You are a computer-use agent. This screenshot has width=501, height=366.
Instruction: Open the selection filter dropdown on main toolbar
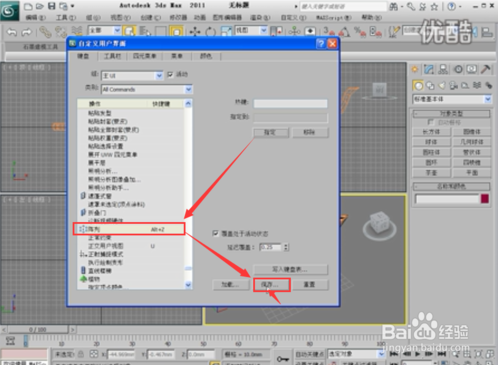click(x=104, y=31)
